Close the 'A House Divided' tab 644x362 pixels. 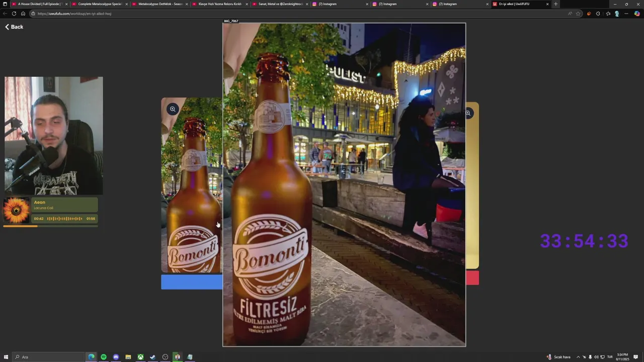(x=66, y=4)
